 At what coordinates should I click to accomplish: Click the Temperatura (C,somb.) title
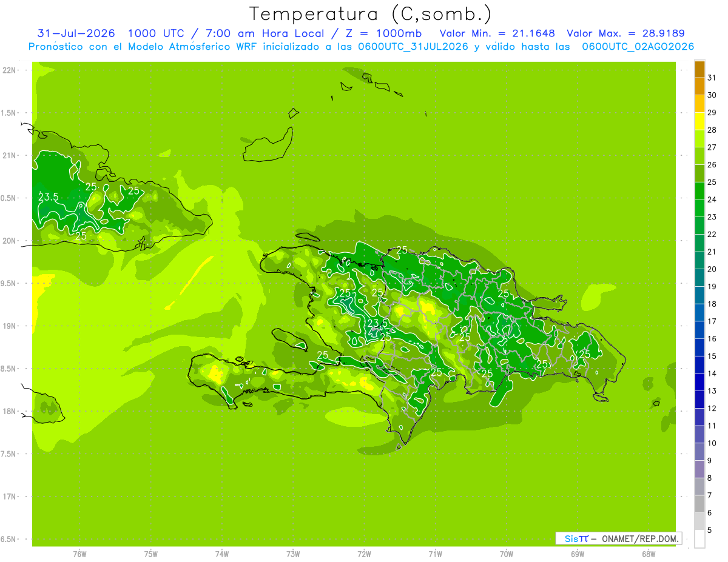371,14
